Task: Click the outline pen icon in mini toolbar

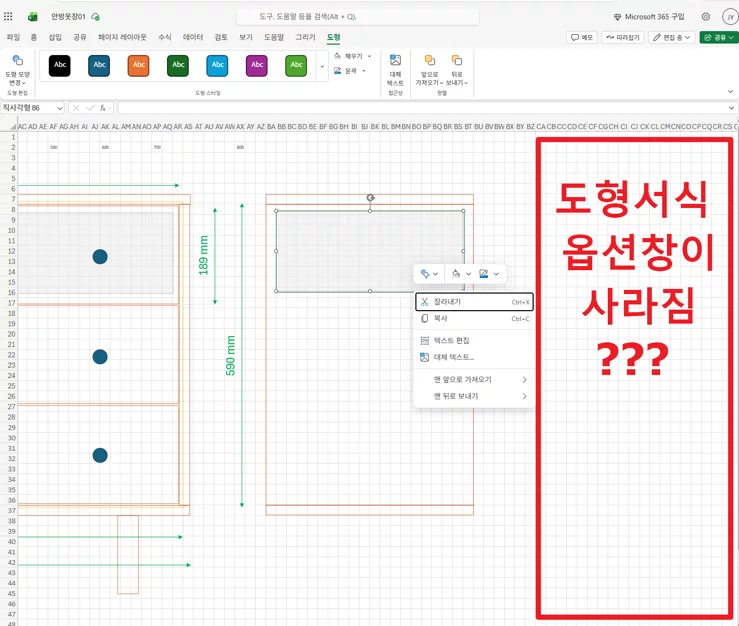Action: [484, 274]
